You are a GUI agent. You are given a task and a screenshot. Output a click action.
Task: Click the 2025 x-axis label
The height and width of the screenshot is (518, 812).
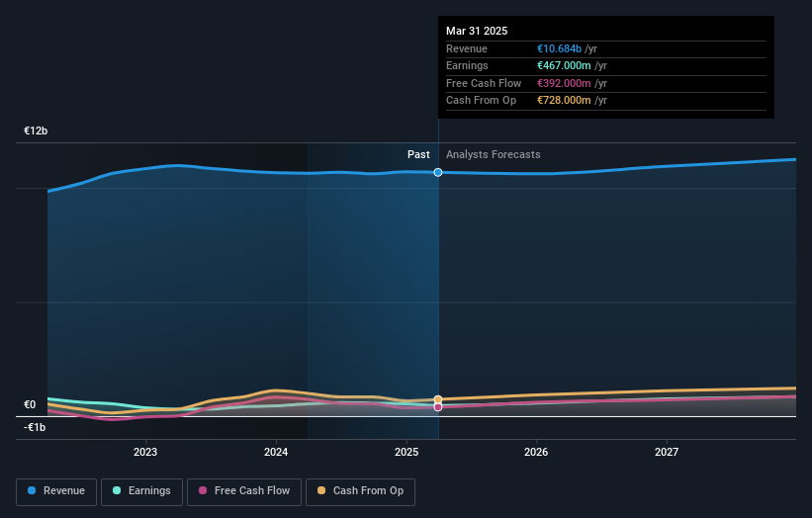(406, 452)
